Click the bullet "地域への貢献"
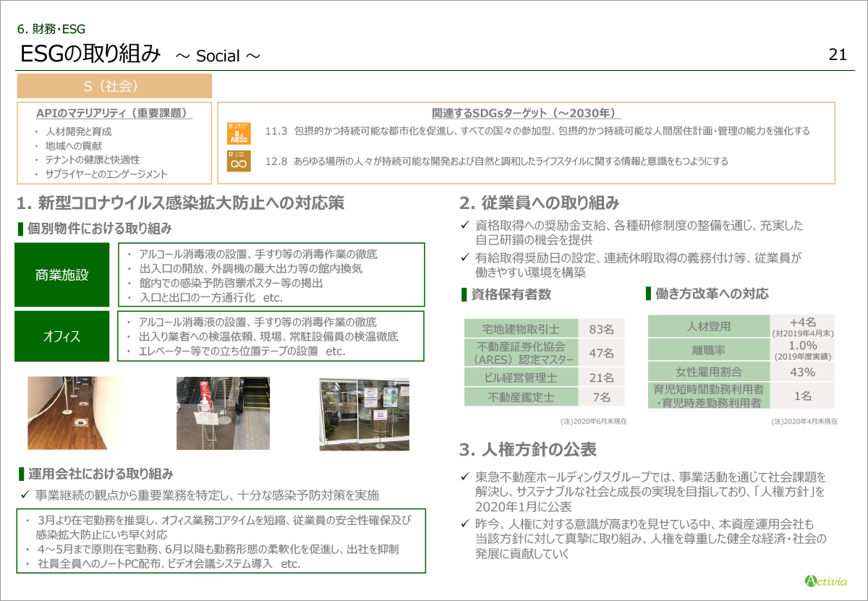The height and width of the screenshot is (601, 868). pos(74,145)
